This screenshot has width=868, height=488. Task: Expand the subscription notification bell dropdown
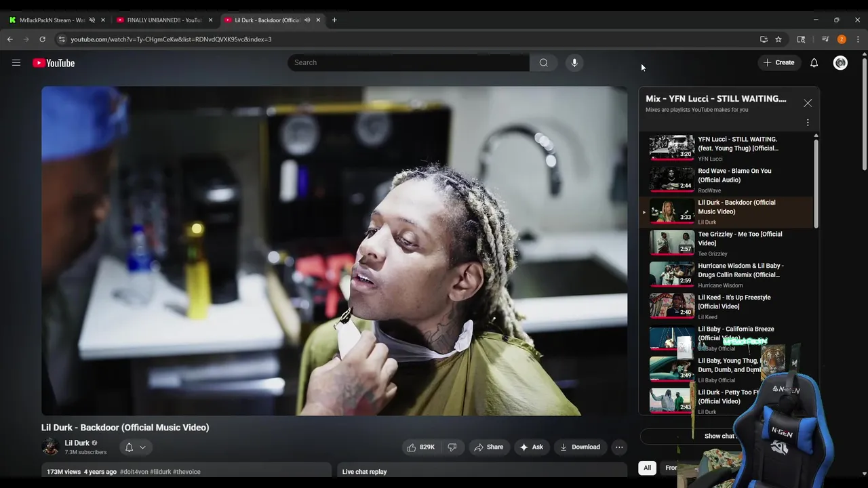(136, 447)
